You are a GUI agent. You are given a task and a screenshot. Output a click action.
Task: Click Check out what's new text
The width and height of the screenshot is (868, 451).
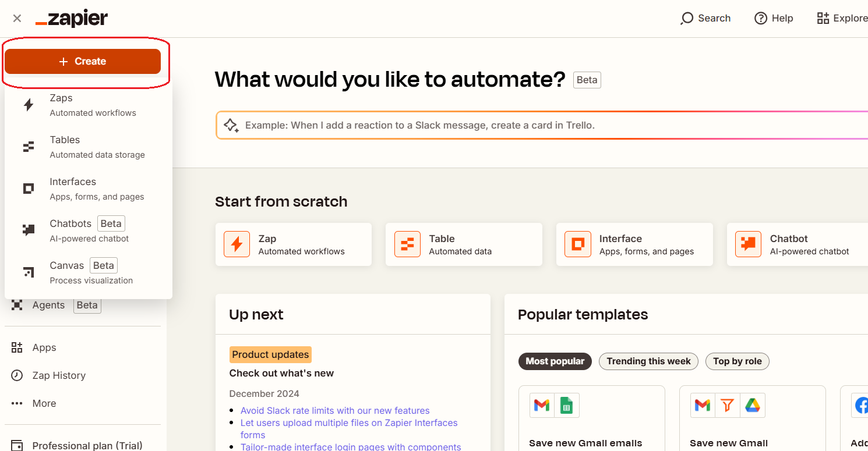click(281, 373)
